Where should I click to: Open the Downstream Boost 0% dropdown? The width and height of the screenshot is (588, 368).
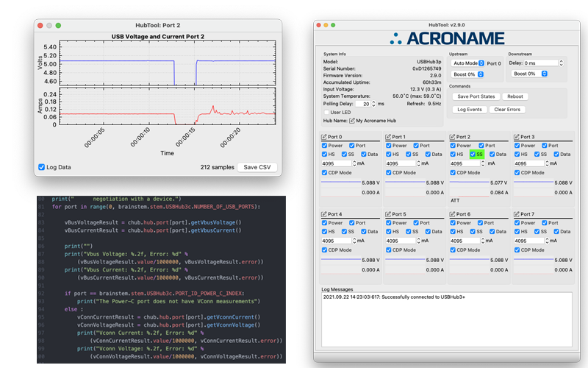click(529, 74)
